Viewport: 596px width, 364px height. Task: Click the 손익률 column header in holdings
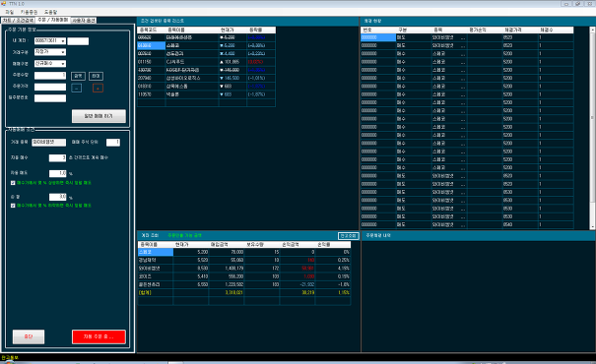[333, 244]
